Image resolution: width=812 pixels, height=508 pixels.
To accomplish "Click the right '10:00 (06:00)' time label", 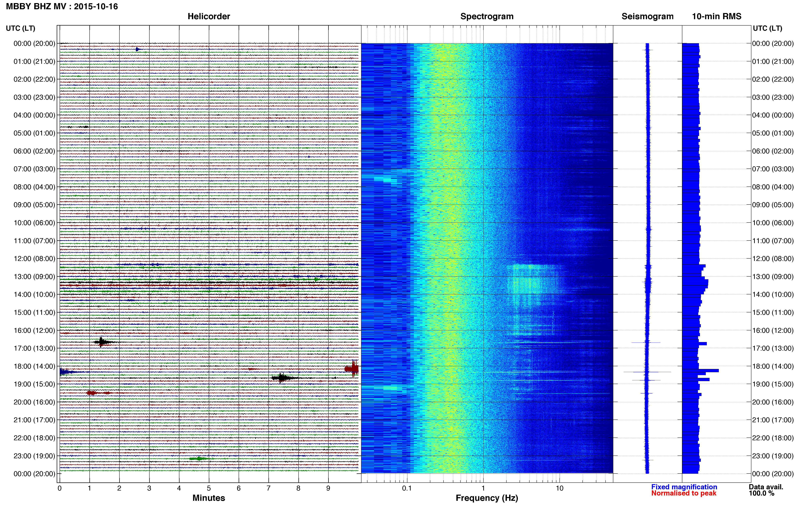I will (x=773, y=223).
